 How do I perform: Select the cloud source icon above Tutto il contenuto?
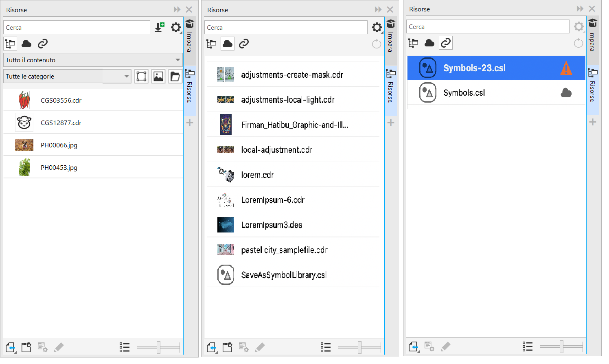pos(26,44)
